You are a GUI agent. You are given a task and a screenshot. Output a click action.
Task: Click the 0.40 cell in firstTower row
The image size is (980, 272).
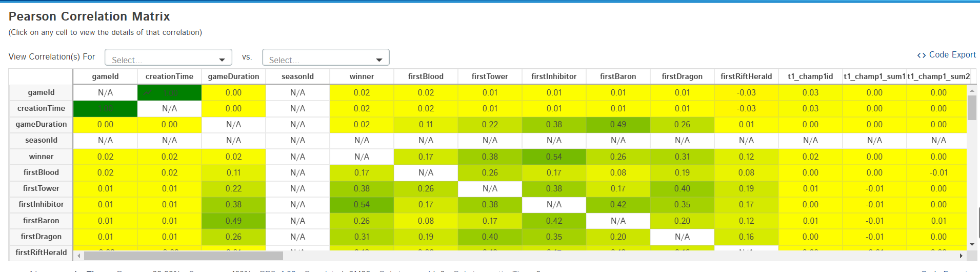[x=682, y=188]
